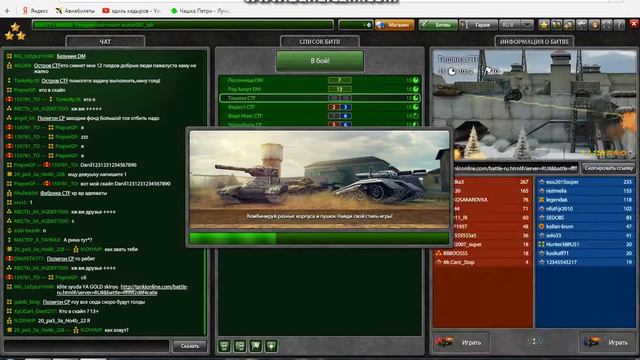The image size is (640, 360).
Task: Open the Чашка Петри browser bookmark
Action: (200, 11)
